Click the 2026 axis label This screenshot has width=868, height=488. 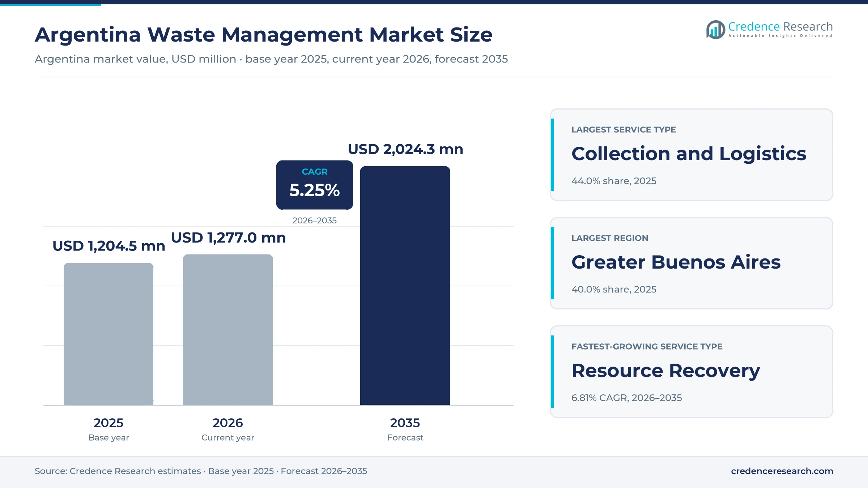228,423
